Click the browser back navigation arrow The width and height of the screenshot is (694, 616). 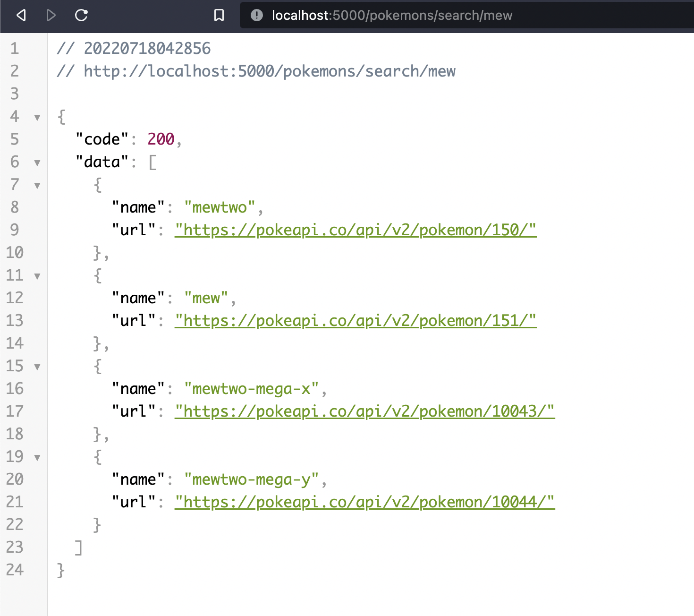(x=21, y=15)
